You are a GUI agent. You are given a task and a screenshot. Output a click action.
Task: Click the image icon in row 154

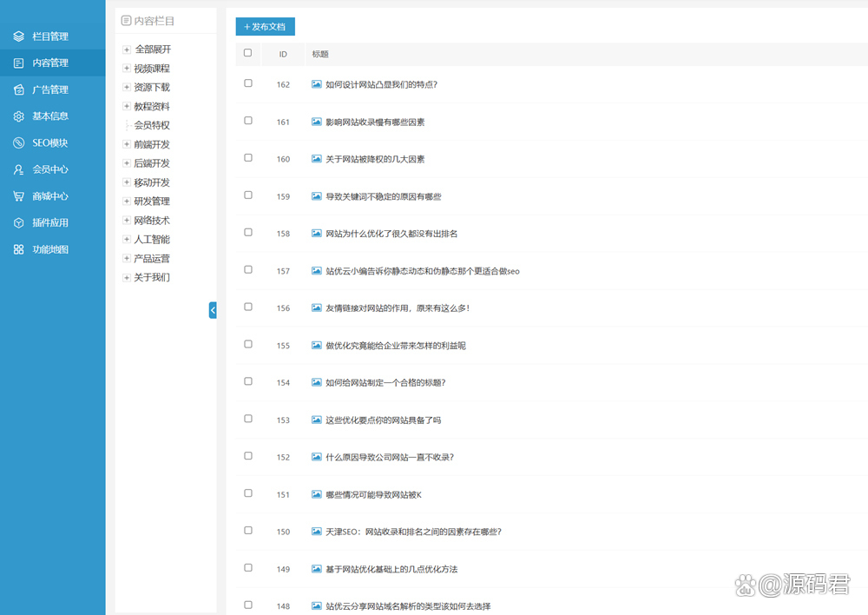click(317, 382)
